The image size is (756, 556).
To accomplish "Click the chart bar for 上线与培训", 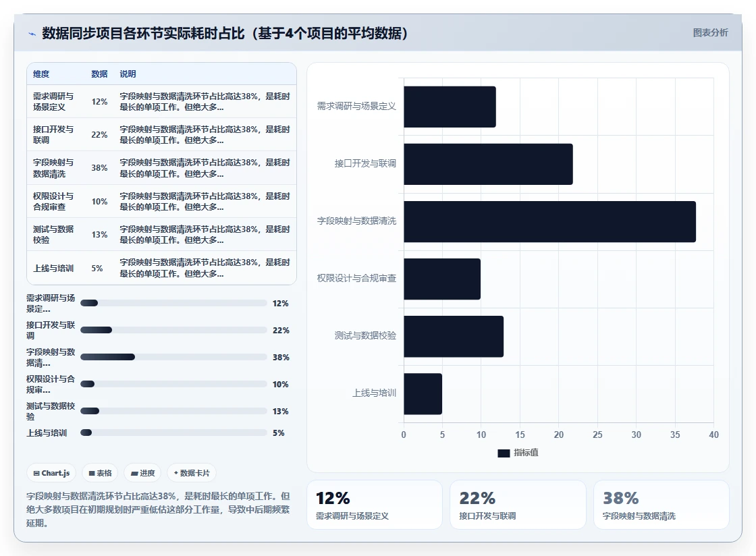I will (x=423, y=393).
